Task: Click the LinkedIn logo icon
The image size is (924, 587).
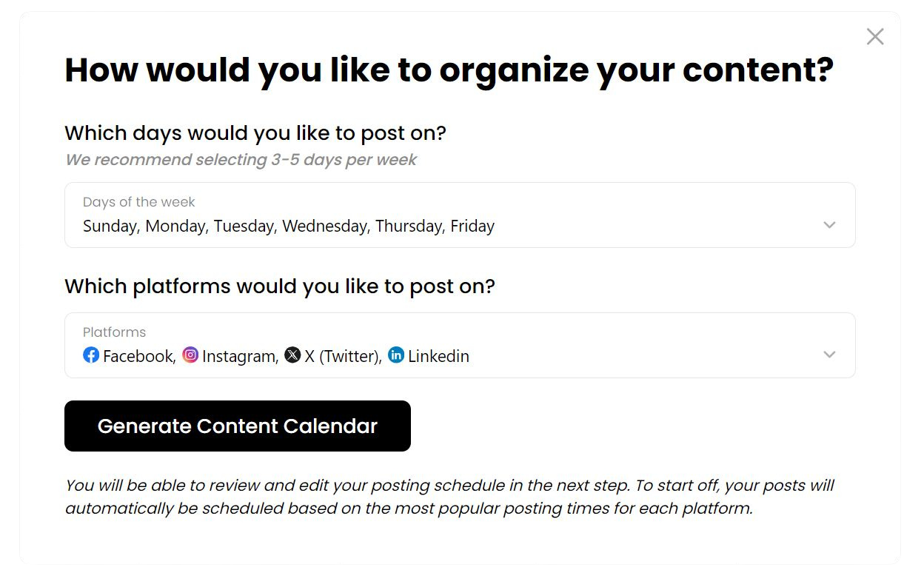Action: (396, 355)
